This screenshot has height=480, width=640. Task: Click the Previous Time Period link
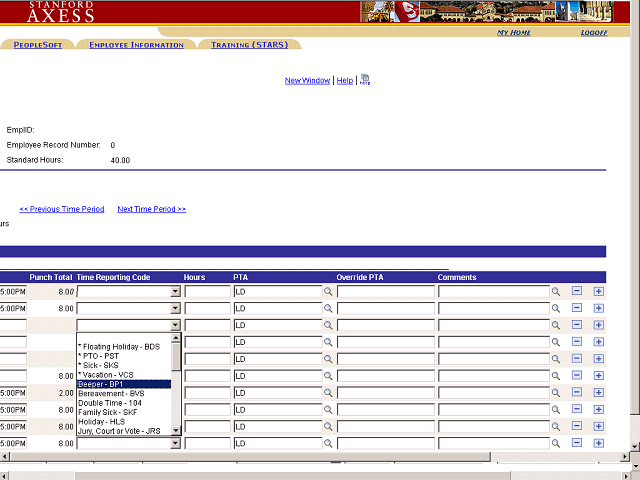pos(61,209)
